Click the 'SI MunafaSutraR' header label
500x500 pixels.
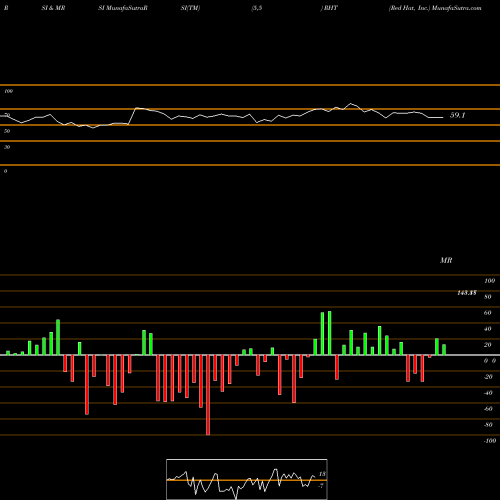point(123,8)
